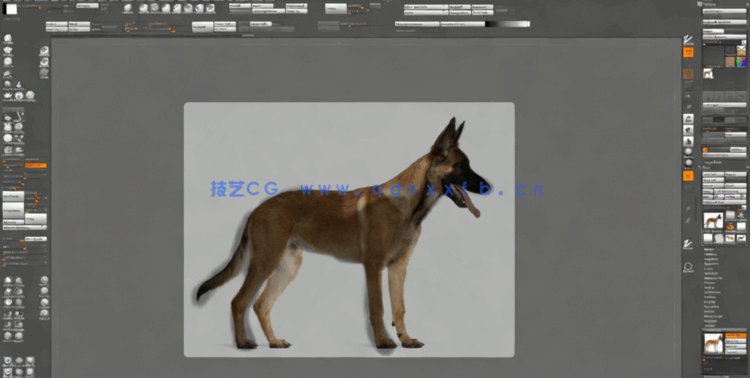Screen dimensions: 750x378
Task: Click the white color swatch in the top toolbar
Action: click(x=12, y=9)
